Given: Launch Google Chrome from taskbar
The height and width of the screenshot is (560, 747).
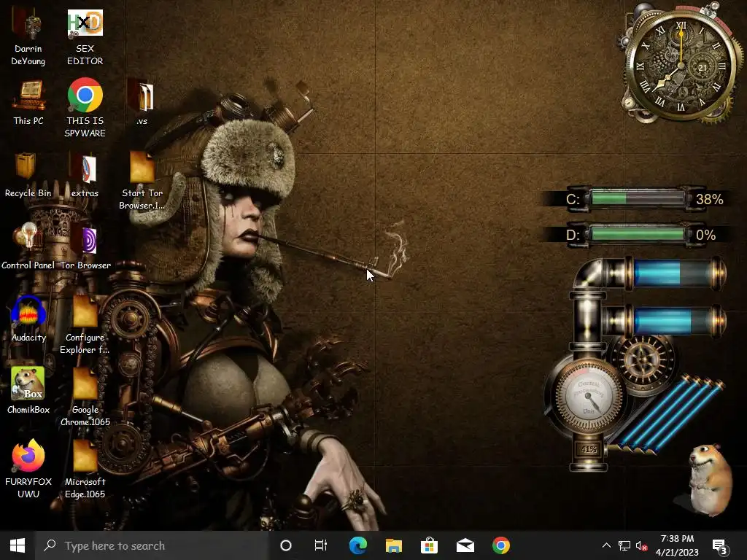Looking at the screenshot, I should coord(500,545).
